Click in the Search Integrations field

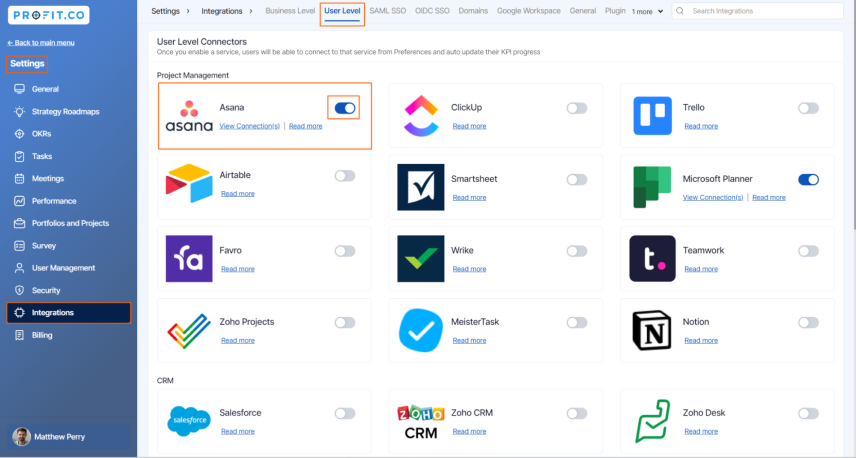[x=758, y=11]
